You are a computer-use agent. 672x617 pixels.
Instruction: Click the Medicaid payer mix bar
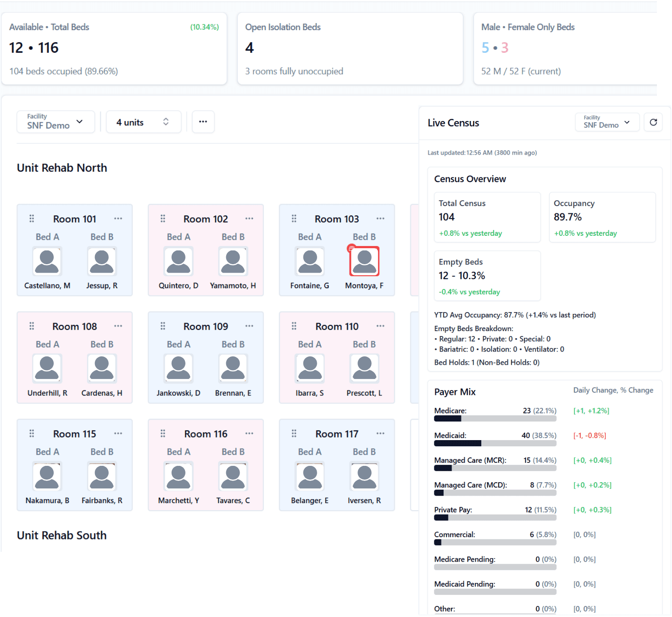(x=495, y=443)
